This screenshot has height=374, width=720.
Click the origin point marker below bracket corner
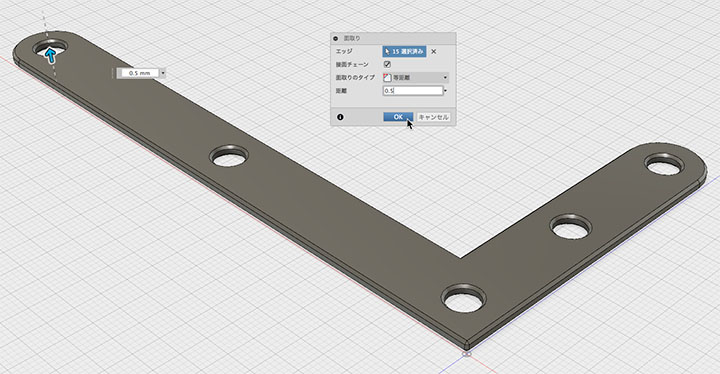tap(467, 354)
